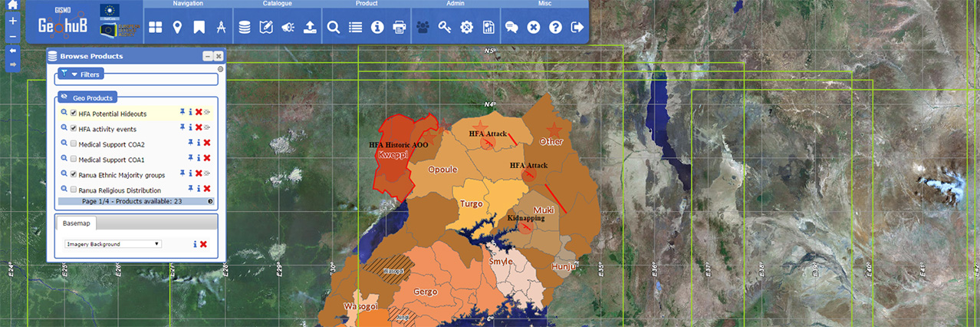Select the compass measure tool
The height and width of the screenshot is (327, 980).
(x=221, y=28)
